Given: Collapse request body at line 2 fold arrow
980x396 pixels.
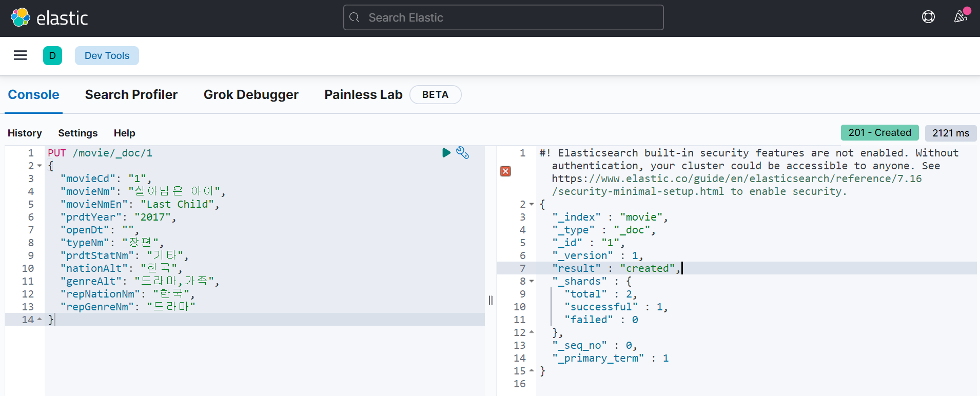Looking at the screenshot, I should point(40,166).
